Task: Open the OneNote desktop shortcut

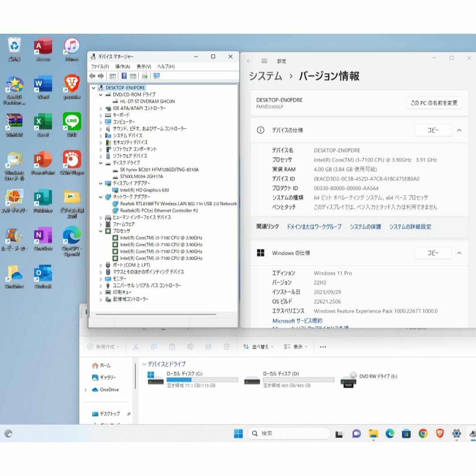Action: coord(43,239)
